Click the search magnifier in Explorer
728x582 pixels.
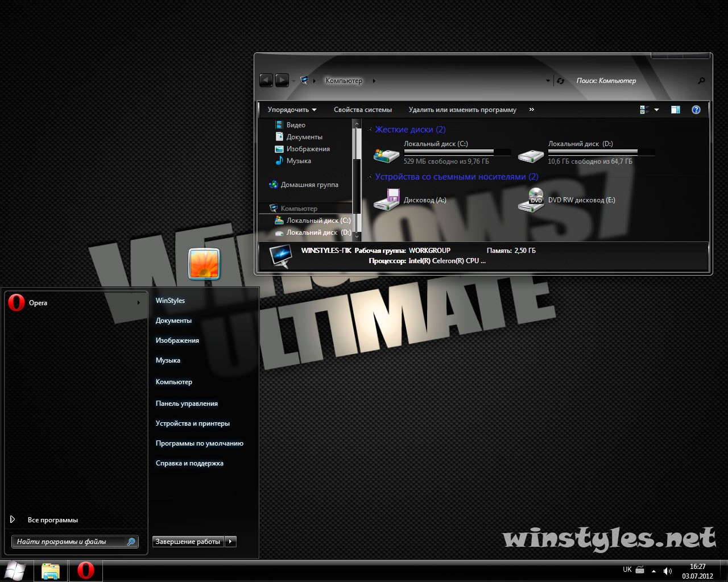click(x=701, y=81)
